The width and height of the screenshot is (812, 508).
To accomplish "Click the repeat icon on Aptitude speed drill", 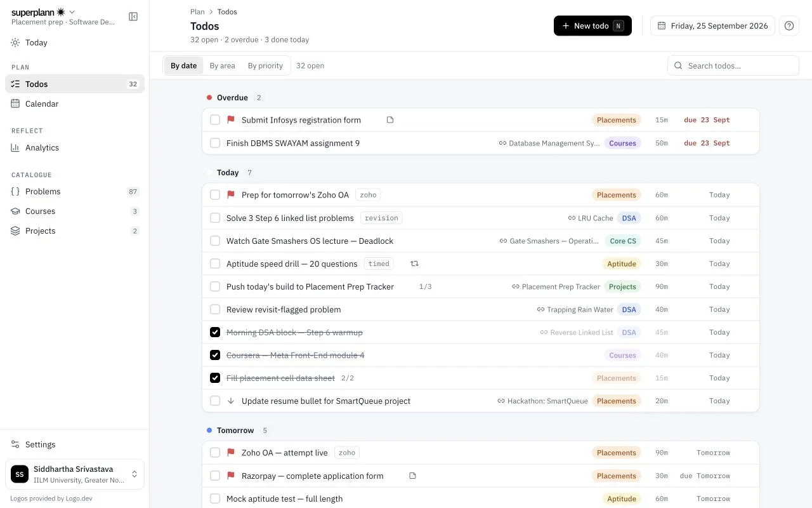I will click(414, 264).
